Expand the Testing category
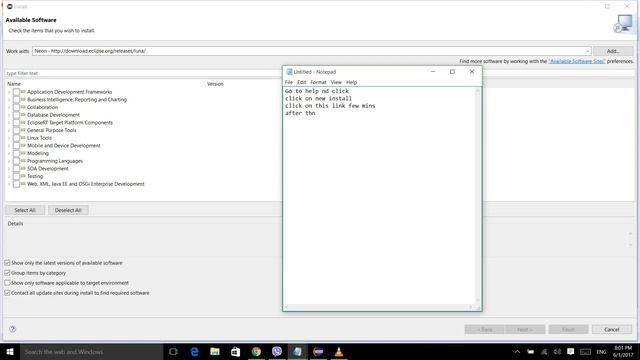Viewport: 640px width, 360px height. tap(9, 176)
